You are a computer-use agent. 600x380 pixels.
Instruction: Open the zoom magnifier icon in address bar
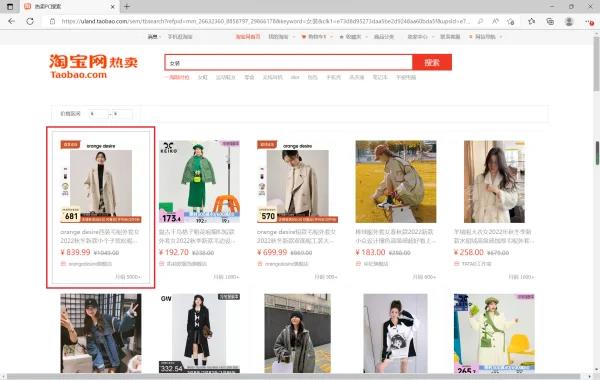[480, 21]
